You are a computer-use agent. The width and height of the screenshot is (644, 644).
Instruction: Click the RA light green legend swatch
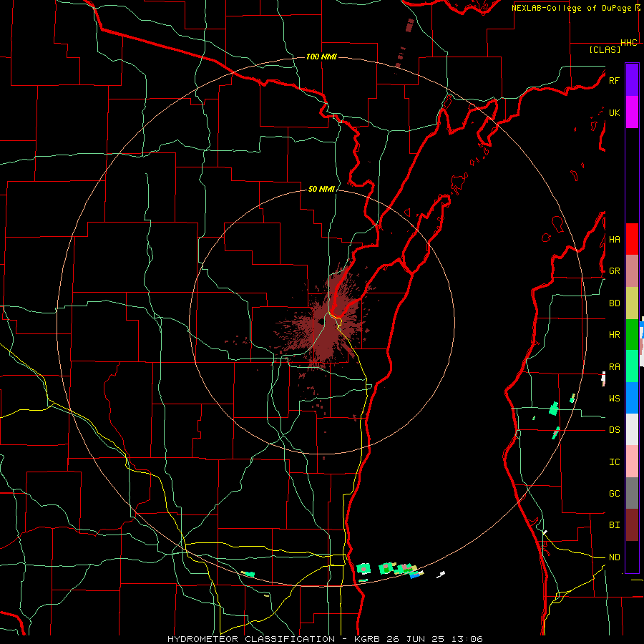click(632, 366)
